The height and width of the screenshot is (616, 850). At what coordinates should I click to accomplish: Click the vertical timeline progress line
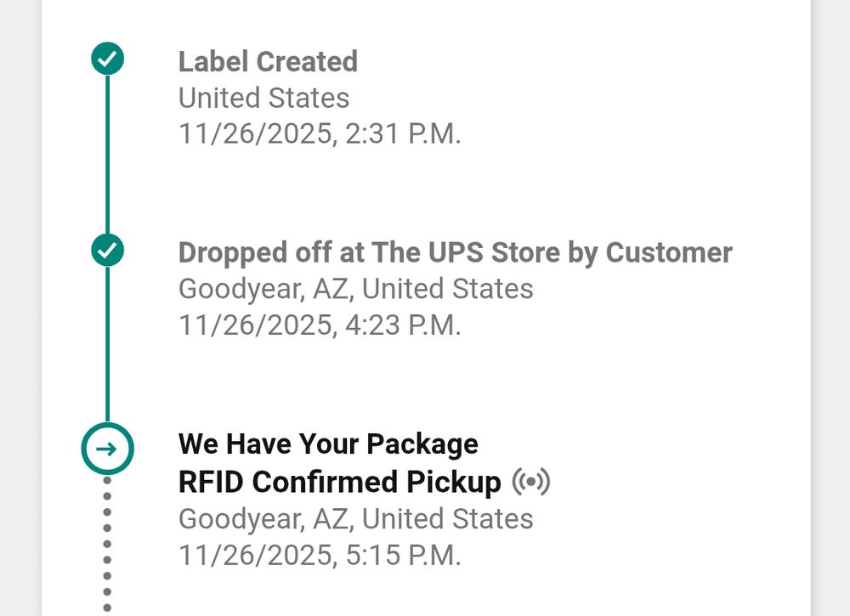click(x=107, y=153)
